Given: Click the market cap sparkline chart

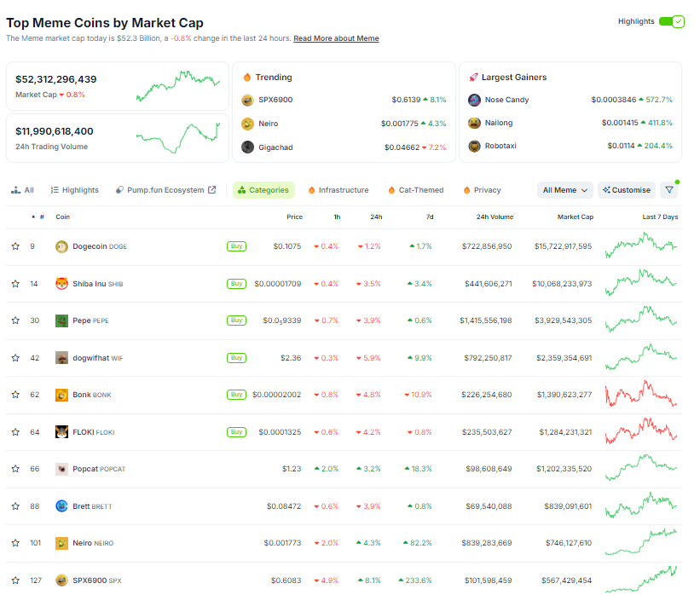Looking at the screenshot, I should [x=178, y=86].
